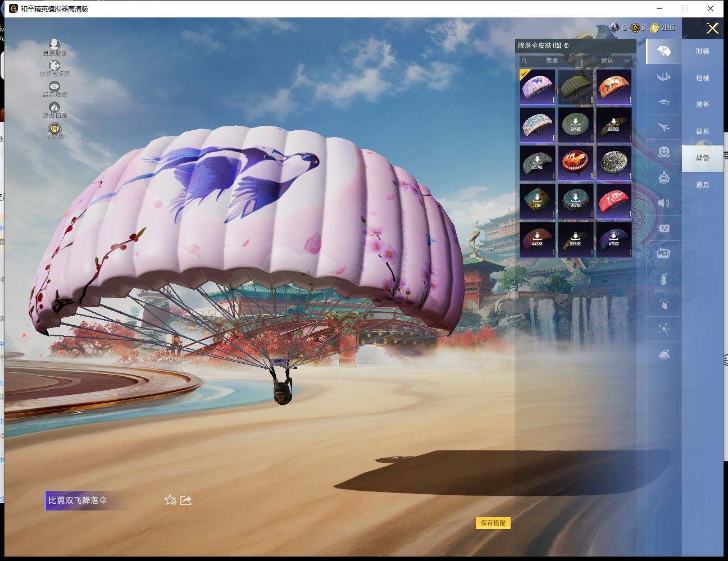Close the wardrobe with the X icon
Viewport: 728px width, 561px height.
712,29
